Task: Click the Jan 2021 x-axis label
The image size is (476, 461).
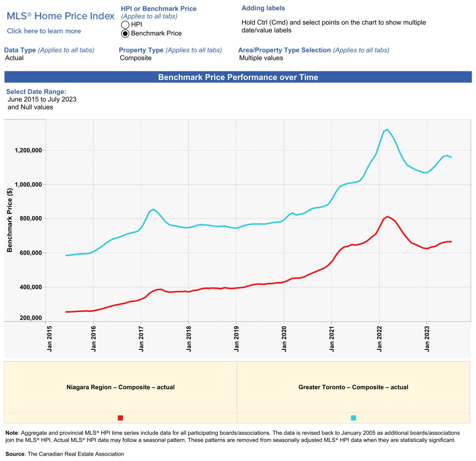Action: pos(332,339)
